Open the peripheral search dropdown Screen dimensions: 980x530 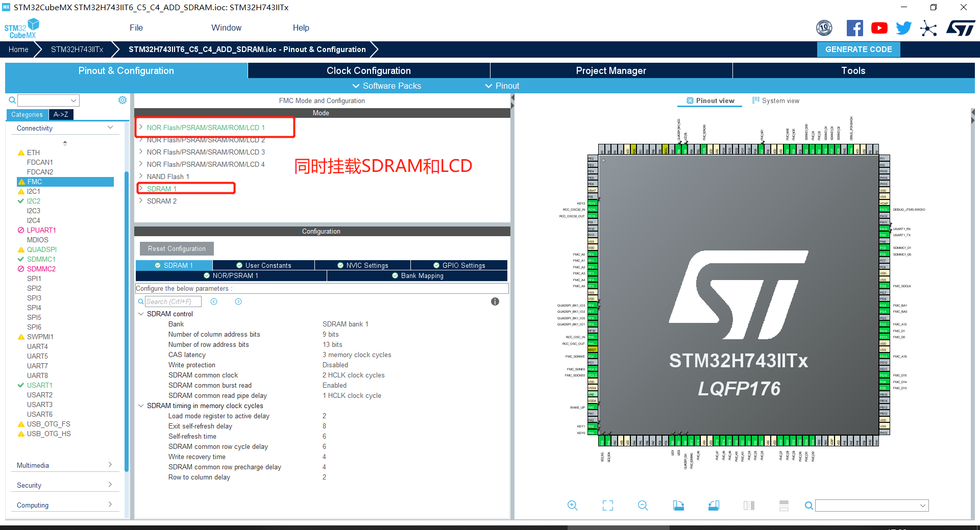click(x=73, y=100)
